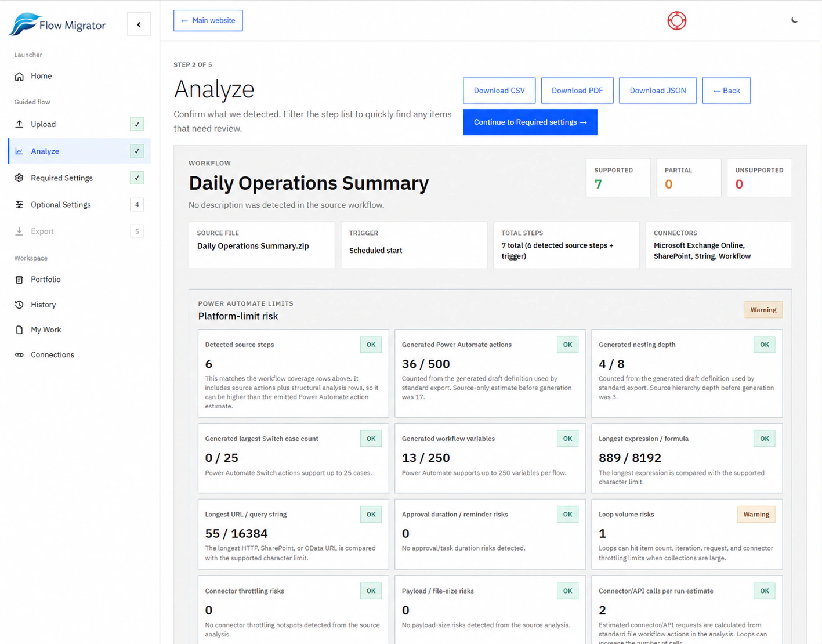Click the Supported count card
The height and width of the screenshot is (644, 822).
point(618,178)
